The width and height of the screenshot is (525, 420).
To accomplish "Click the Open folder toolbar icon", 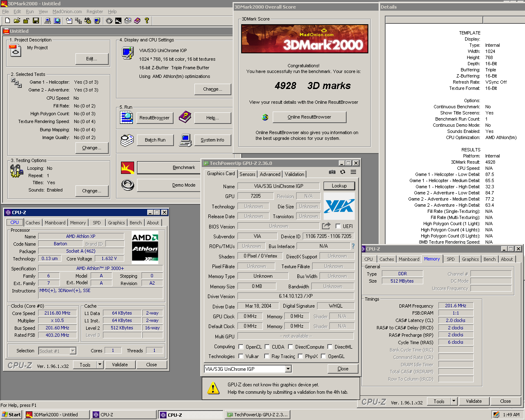I will pos(17,21).
